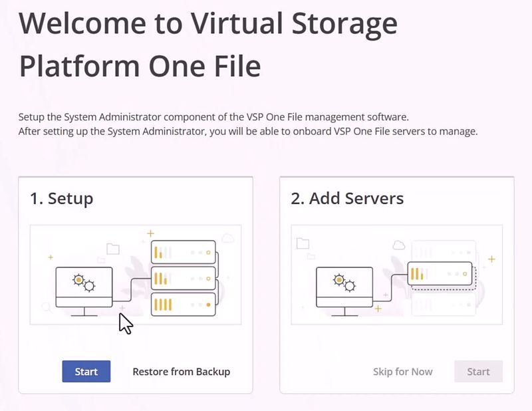
Task: Choose Restore from Backup option
Action: (x=181, y=372)
